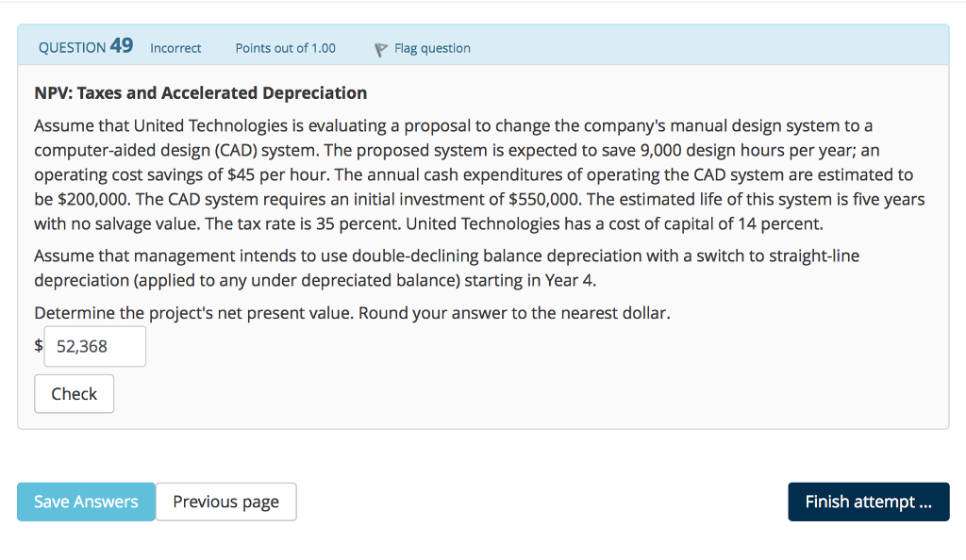Click the 'Incorrect' status label

tap(175, 49)
